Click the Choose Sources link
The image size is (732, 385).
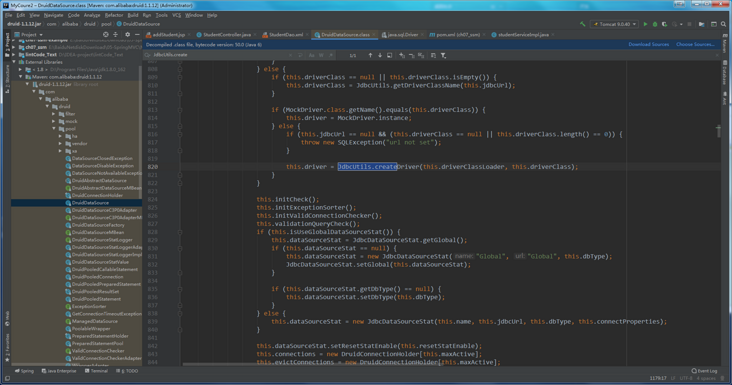click(695, 44)
